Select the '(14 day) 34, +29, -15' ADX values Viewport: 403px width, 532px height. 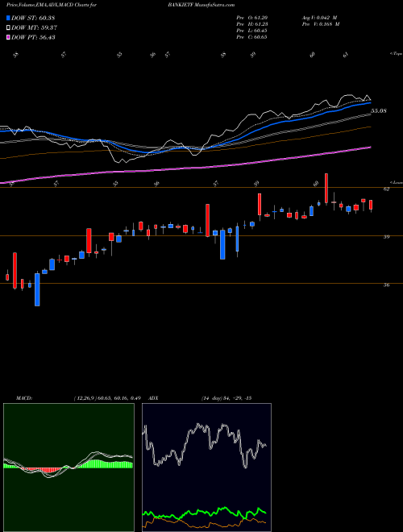click(x=226, y=398)
